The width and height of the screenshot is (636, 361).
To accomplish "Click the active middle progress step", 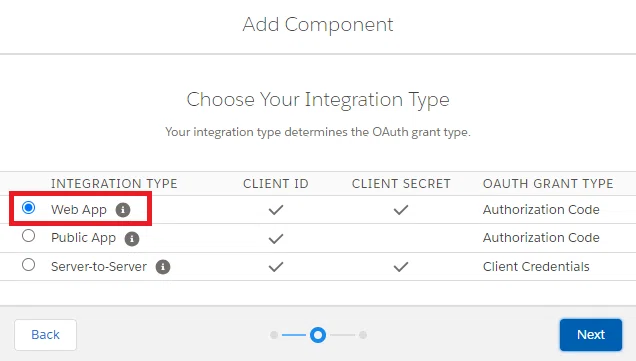I will click(318, 335).
